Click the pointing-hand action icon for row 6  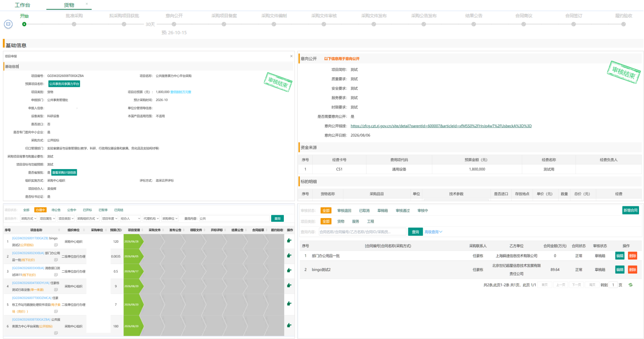point(289,325)
